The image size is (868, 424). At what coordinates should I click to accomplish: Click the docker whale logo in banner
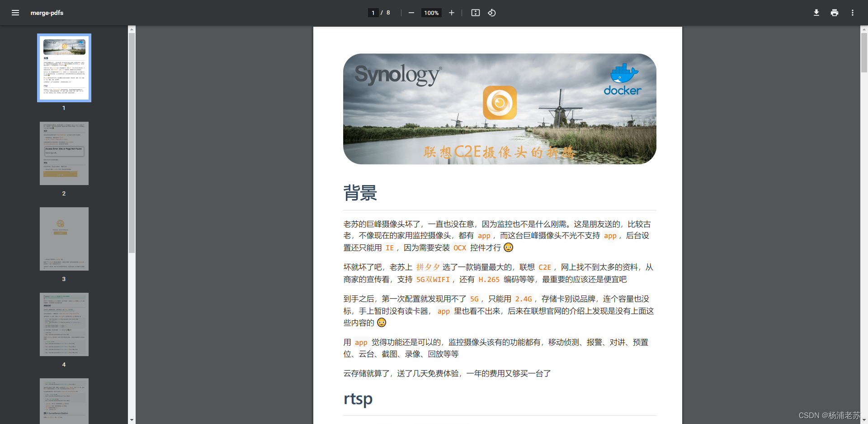pos(623,79)
